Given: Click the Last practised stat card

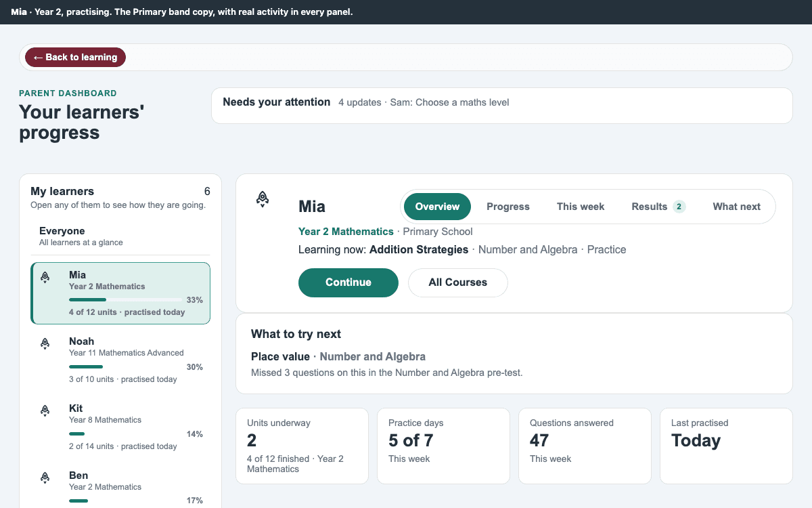Looking at the screenshot, I should pos(726,446).
